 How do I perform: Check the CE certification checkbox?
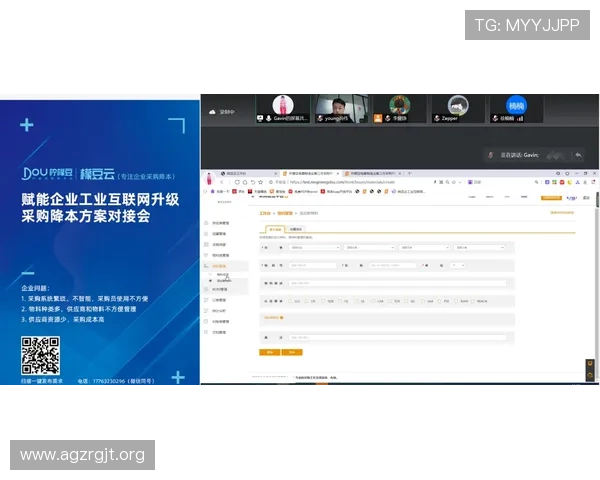coord(340,301)
